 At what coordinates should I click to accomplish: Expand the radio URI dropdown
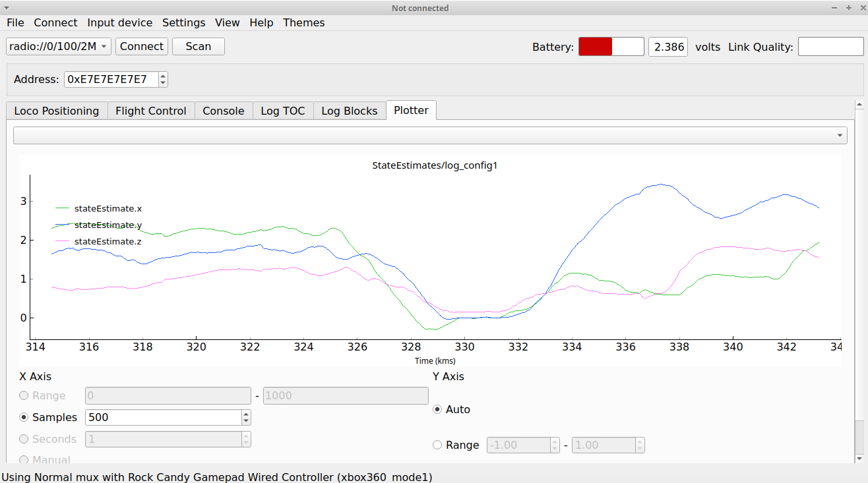tap(59, 46)
